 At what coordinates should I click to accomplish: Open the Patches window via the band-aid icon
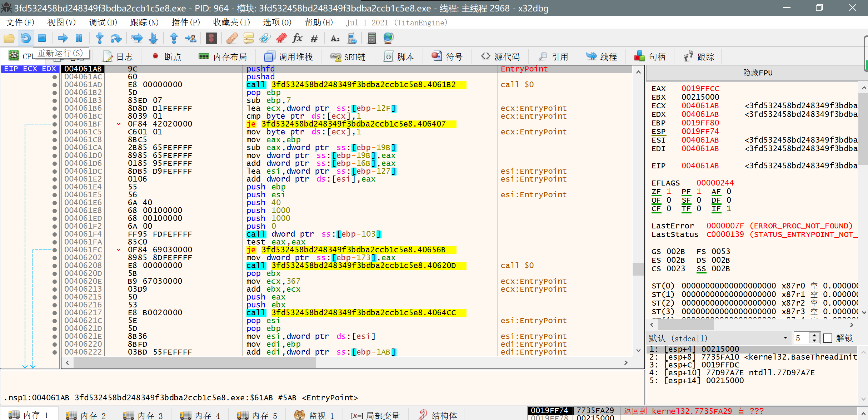pos(232,38)
